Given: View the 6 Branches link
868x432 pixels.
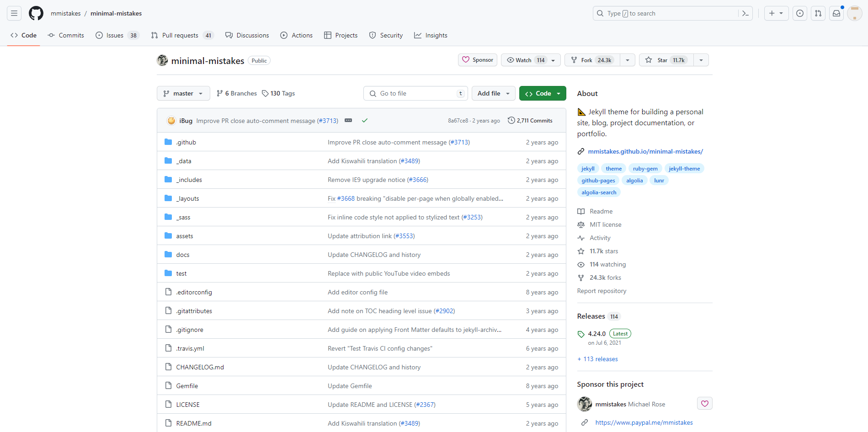Looking at the screenshot, I should tap(237, 93).
